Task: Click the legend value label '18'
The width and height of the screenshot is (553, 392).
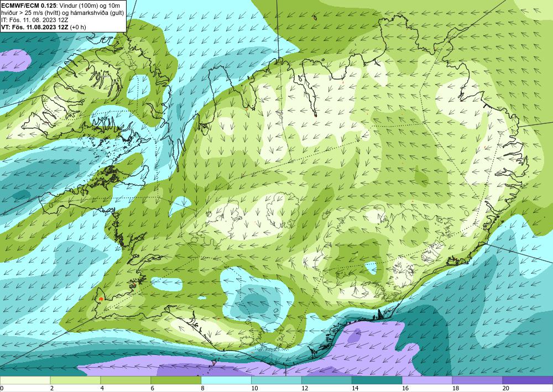Action: point(455,389)
